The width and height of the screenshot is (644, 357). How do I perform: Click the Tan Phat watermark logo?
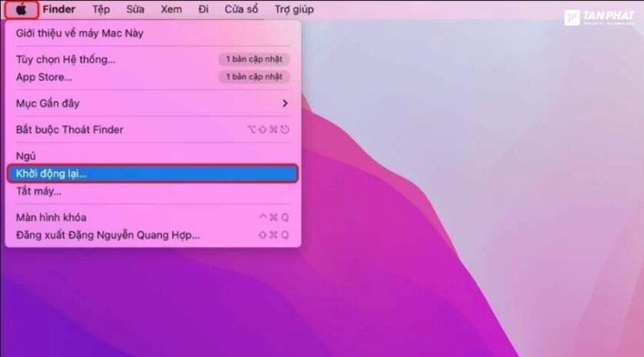point(600,17)
